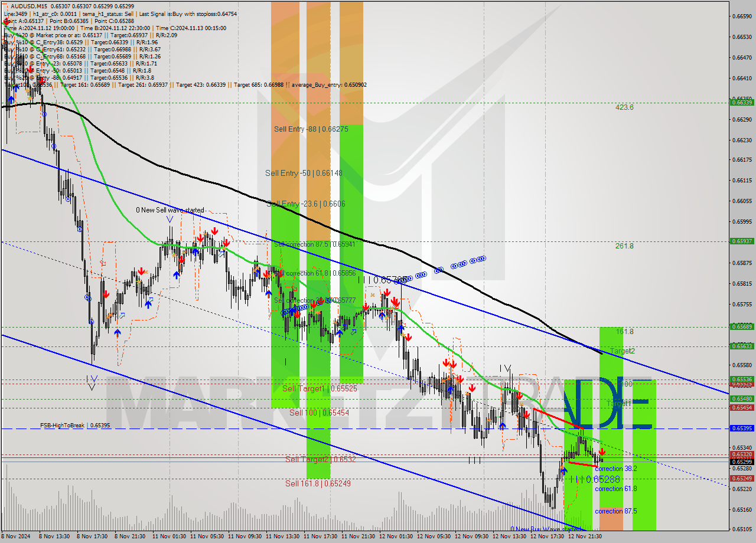Click the '11 Nov 01:30' time axis label
Image resolution: width=756 pixels, height=543 pixels.
(168, 537)
